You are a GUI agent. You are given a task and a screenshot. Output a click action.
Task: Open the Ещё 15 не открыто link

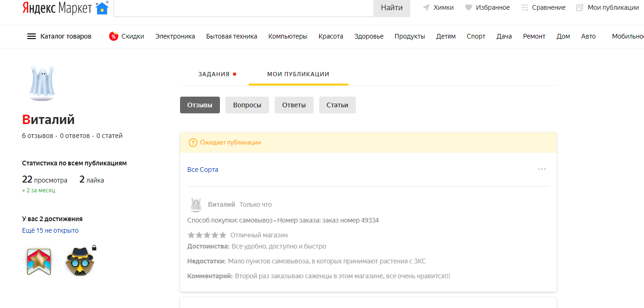(51, 230)
